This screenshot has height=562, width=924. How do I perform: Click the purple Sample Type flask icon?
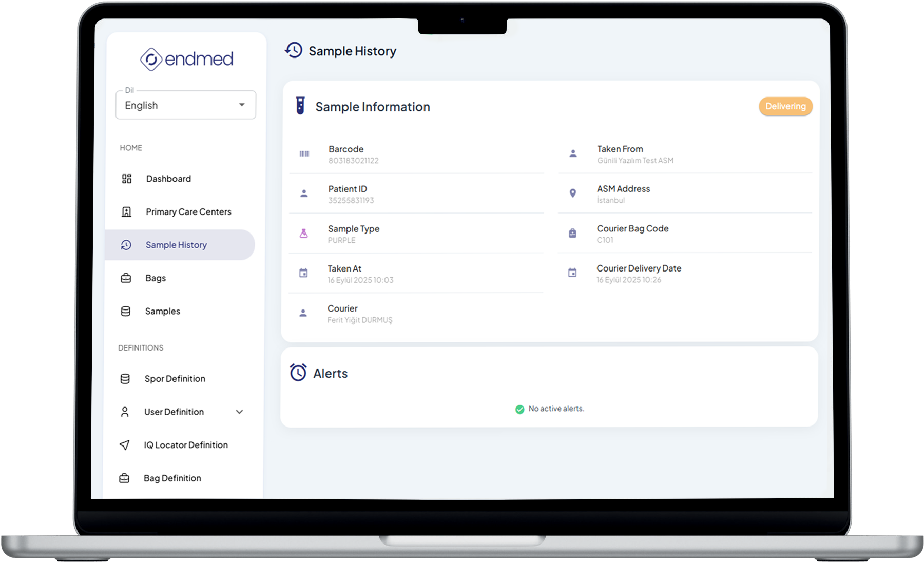pos(304,234)
